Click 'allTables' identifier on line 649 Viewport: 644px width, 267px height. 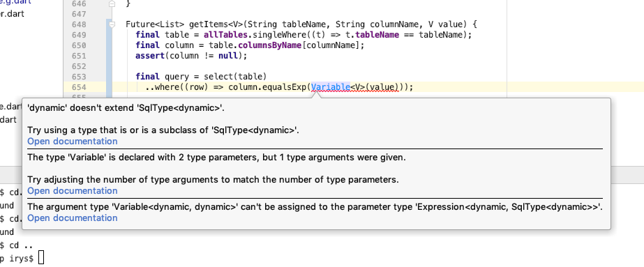point(225,35)
